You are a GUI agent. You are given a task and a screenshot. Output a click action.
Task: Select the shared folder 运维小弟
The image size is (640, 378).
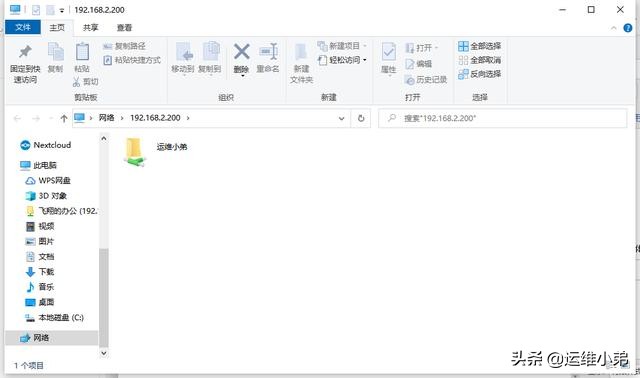click(x=156, y=152)
